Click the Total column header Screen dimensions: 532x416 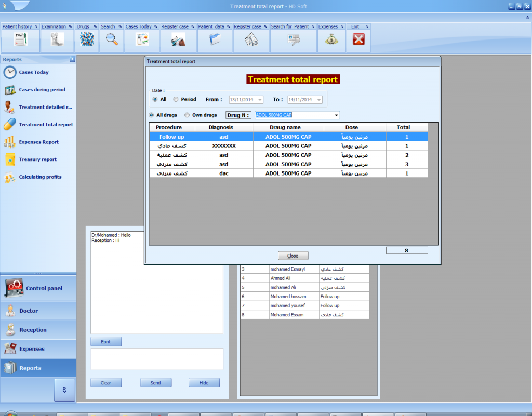tap(407, 127)
